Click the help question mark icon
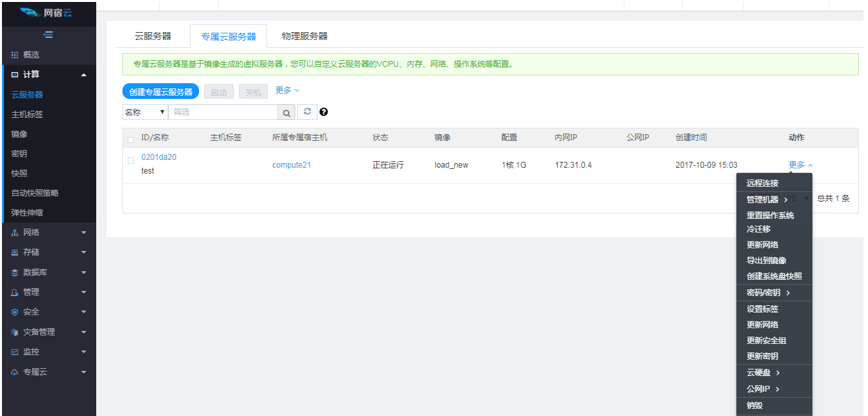This screenshot has width=868, height=416. pos(323,111)
